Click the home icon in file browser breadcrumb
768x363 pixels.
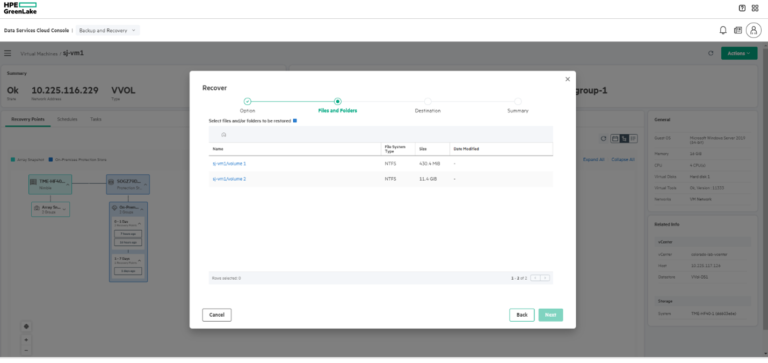coord(223,134)
